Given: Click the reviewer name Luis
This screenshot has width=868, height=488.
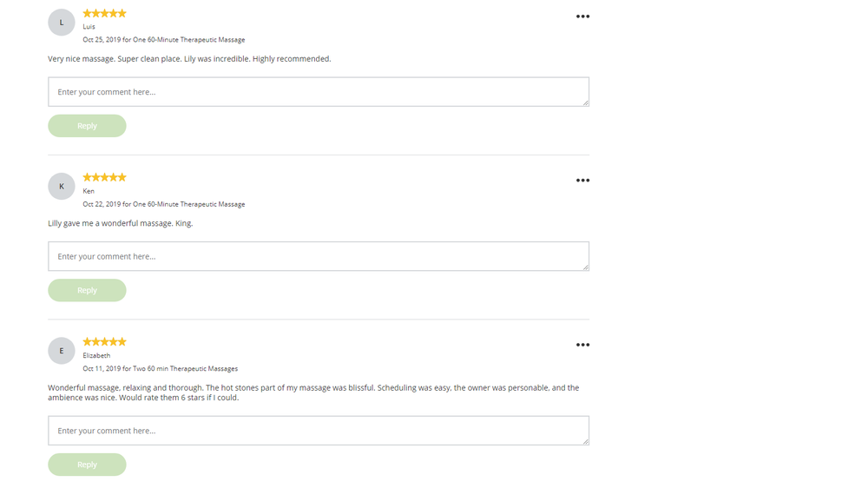Looking at the screenshot, I should point(89,27).
